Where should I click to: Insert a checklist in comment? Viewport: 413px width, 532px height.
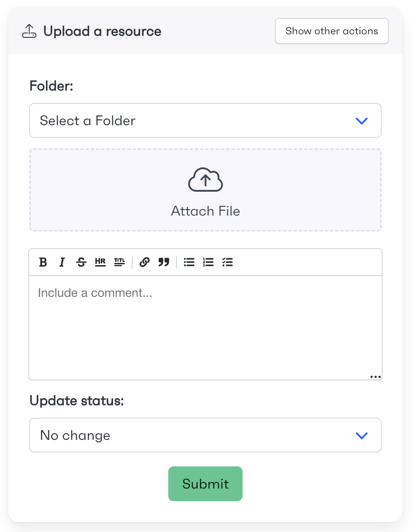(227, 262)
